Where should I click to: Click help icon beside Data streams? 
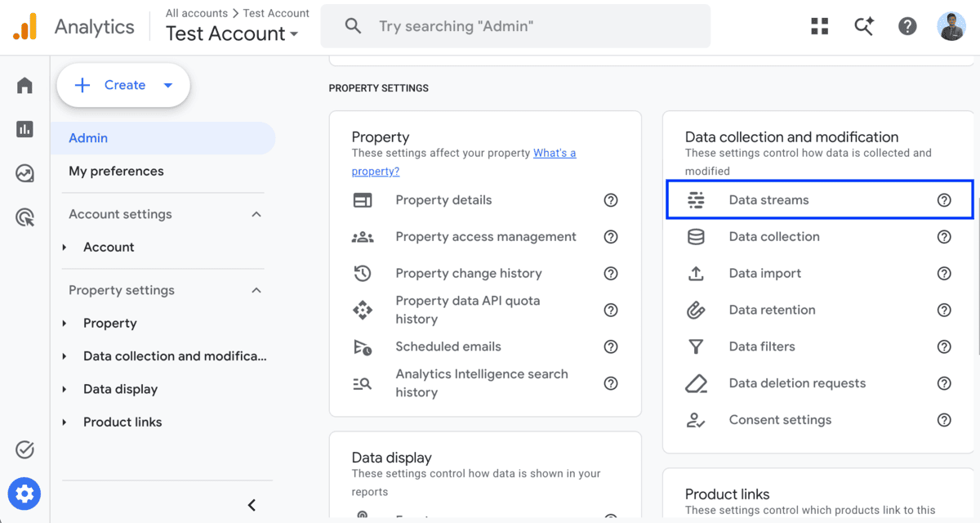coord(944,200)
